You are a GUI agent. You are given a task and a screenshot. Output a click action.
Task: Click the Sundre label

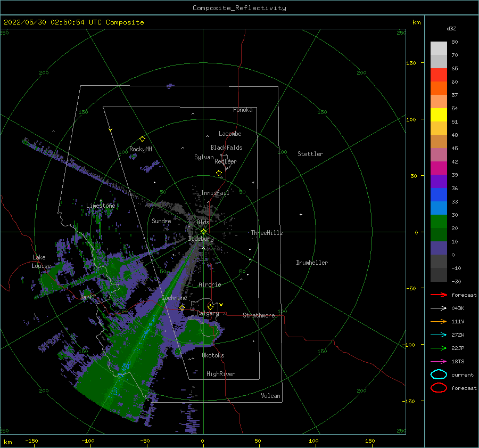point(161,221)
